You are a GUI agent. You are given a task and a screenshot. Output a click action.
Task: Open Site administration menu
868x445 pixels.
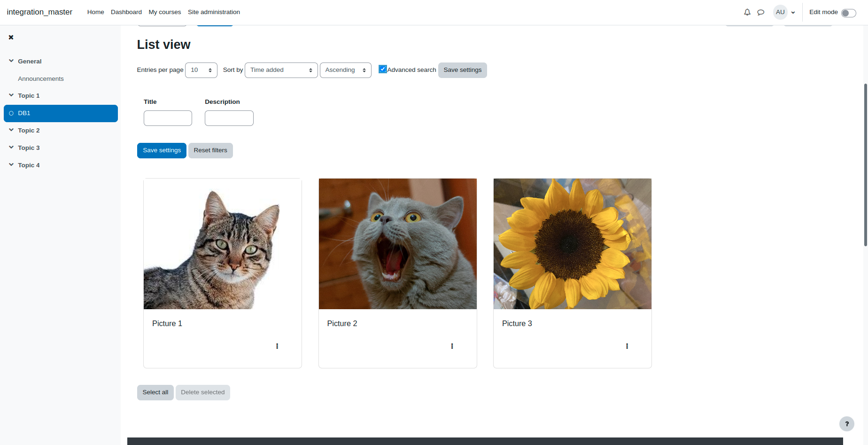coord(214,12)
